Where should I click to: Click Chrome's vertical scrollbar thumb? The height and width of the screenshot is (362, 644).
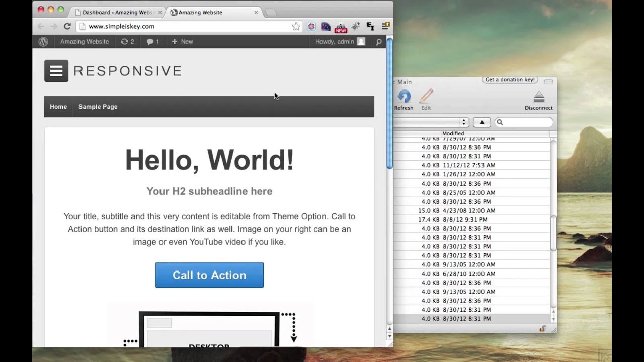(x=389, y=103)
